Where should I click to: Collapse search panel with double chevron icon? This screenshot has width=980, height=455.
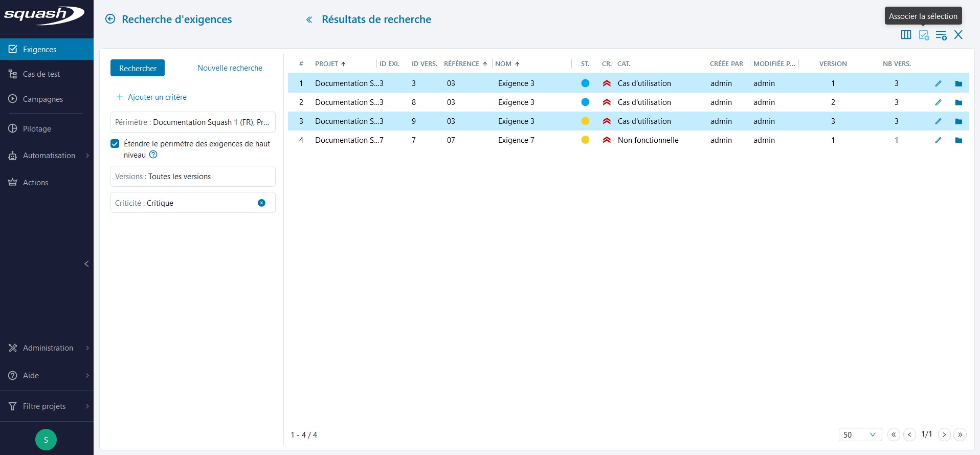309,19
